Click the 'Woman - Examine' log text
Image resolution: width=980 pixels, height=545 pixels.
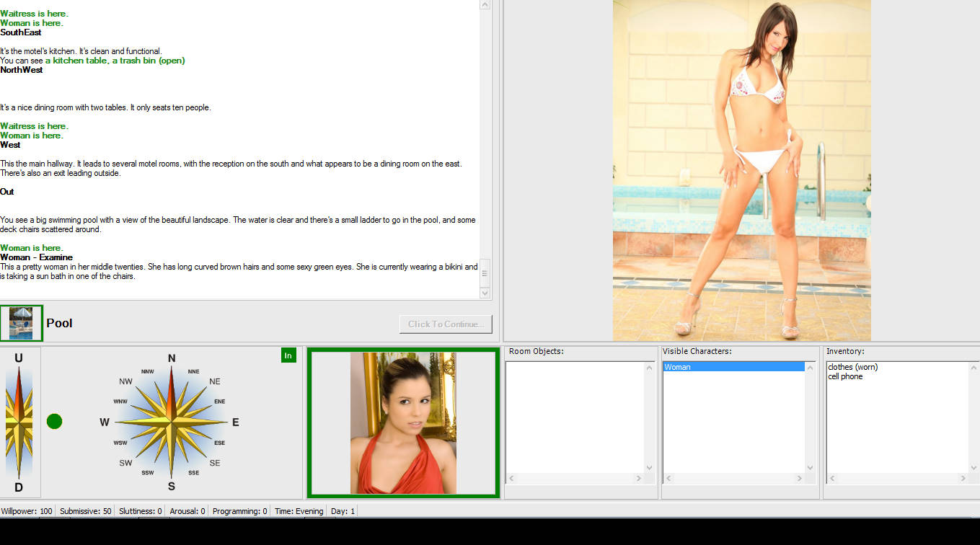click(x=36, y=257)
